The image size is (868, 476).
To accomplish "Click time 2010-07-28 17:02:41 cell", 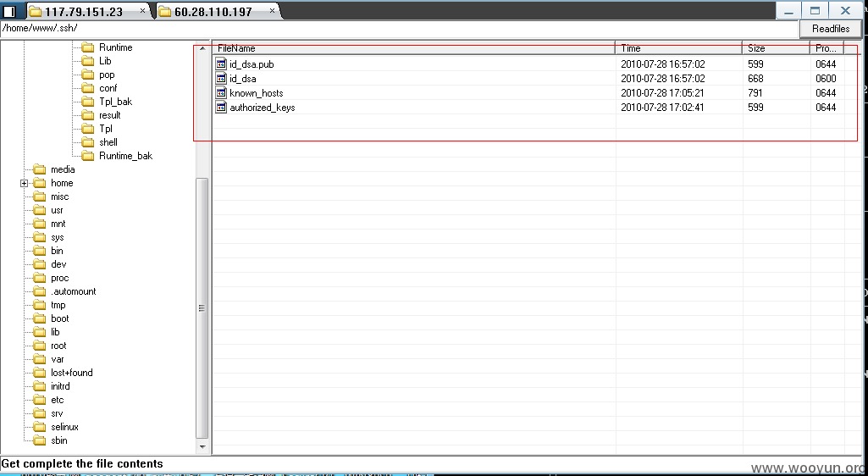I will (x=662, y=108).
